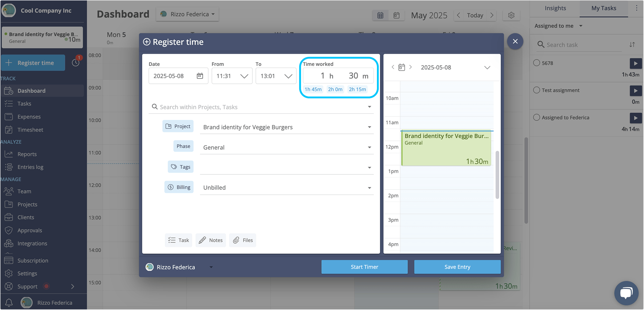This screenshot has width=644, height=310.
Task: Check off task 5678 in My Tasks
Action: 537,63
